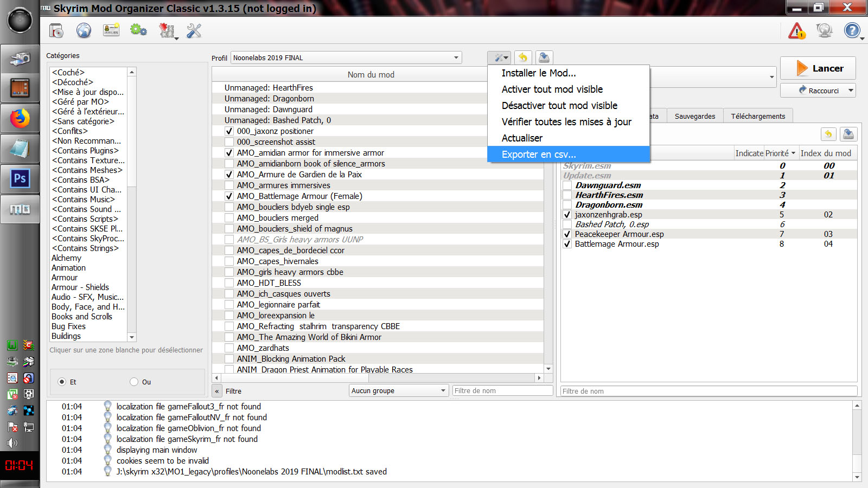868x488 pixels.
Task: Select the Ou radio button
Action: (x=134, y=382)
